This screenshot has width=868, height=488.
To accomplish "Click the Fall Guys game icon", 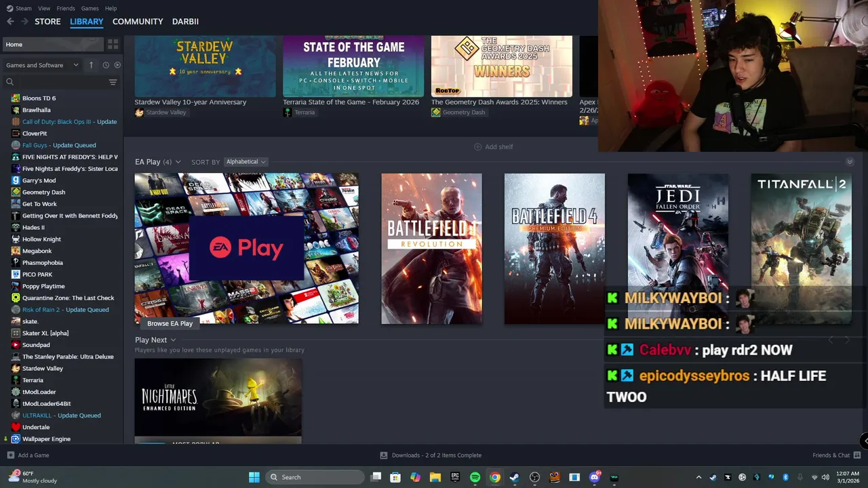I will tap(16, 145).
